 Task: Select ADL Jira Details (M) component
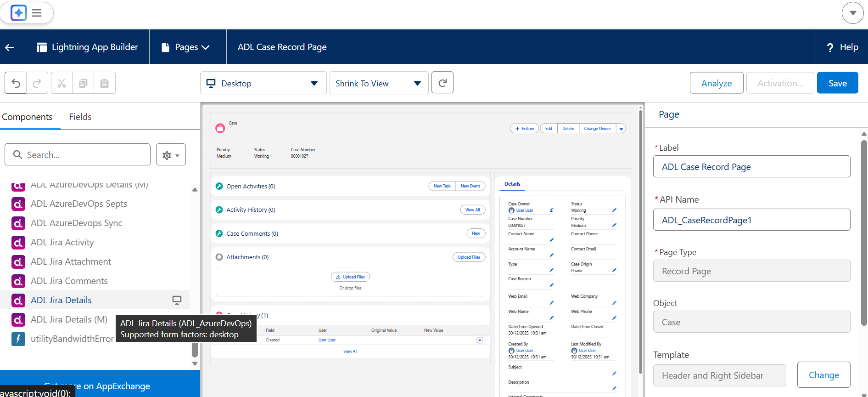pyautogui.click(x=69, y=319)
